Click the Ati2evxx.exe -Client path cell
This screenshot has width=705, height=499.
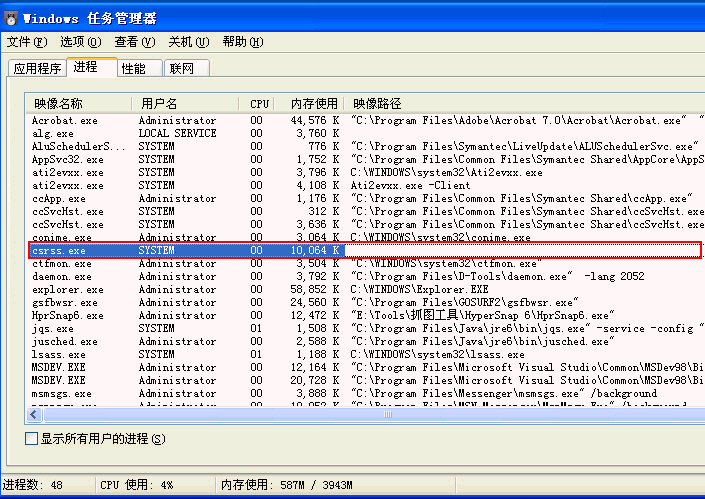410,186
